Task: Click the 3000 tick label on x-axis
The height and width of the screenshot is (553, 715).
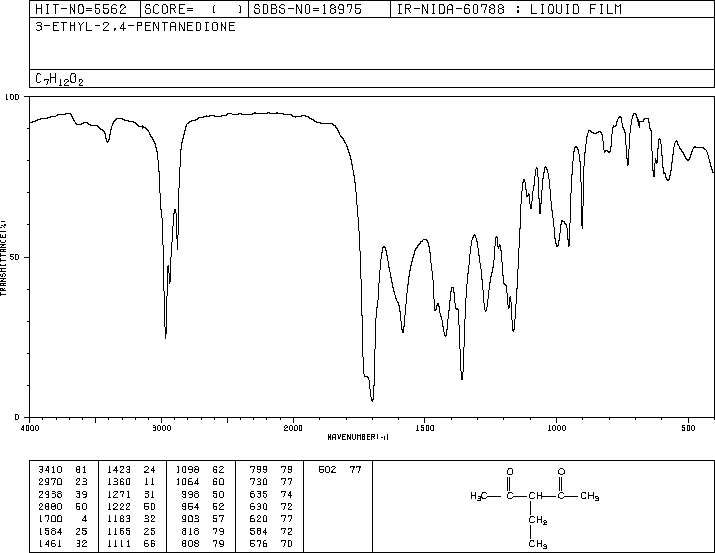Action: pos(161,428)
